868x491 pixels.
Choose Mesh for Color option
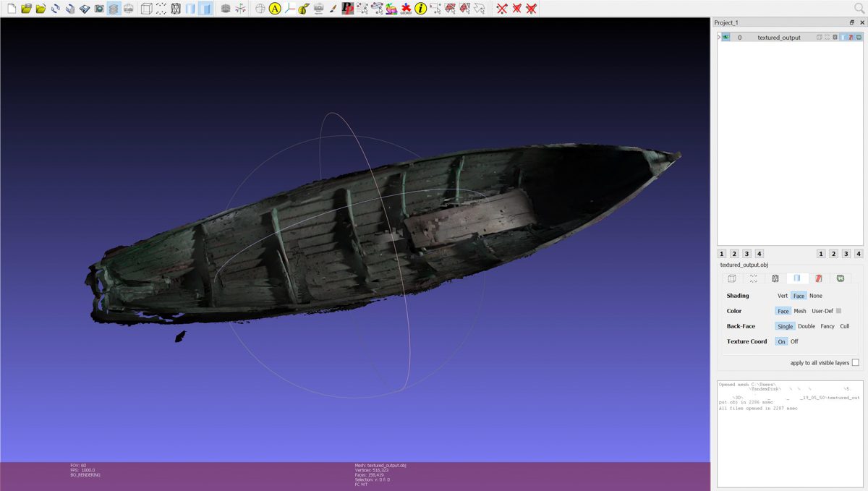800,311
